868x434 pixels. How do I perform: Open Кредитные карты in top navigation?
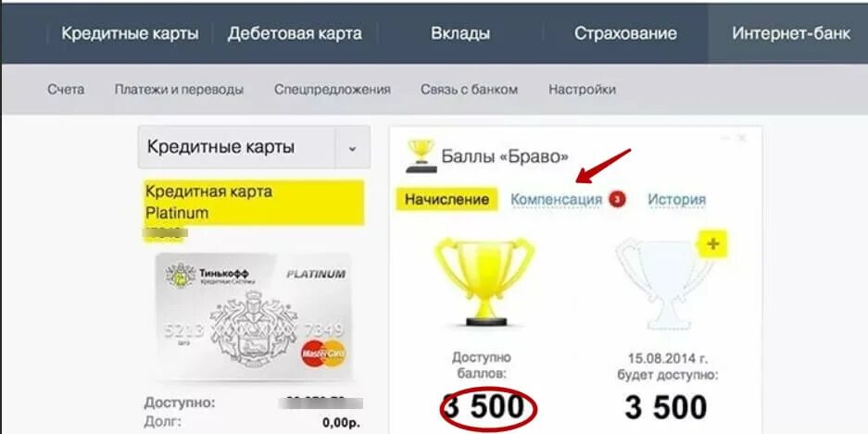point(130,33)
